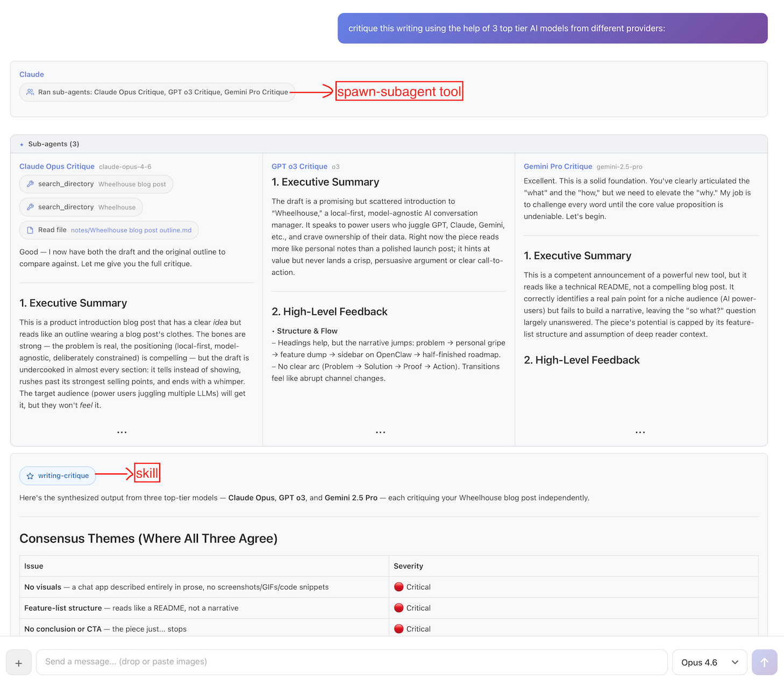
Task: Click the star icon on writing-critique skill
Action: click(30, 476)
